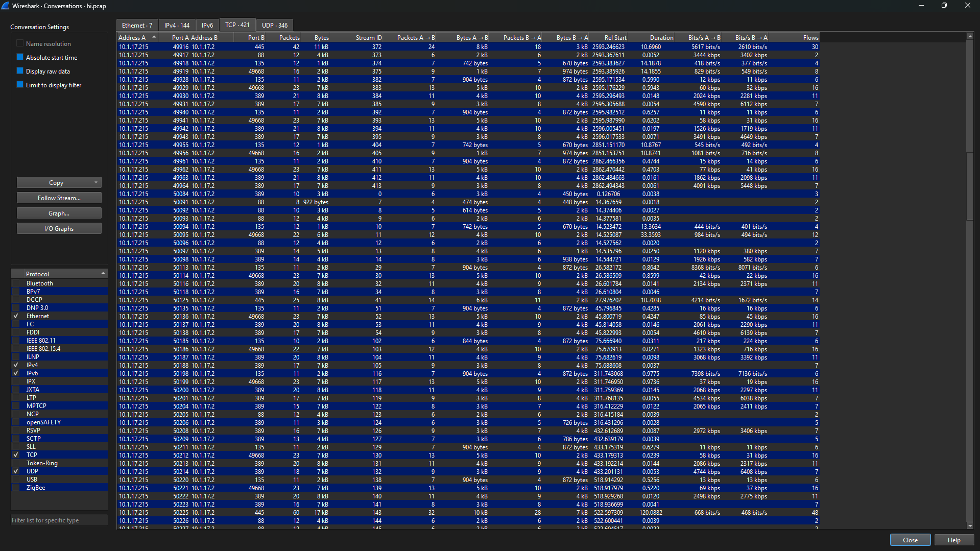Sort by the Rel Start column header
The width and height of the screenshot is (980, 551).
pyautogui.click(x=609, y=37)
